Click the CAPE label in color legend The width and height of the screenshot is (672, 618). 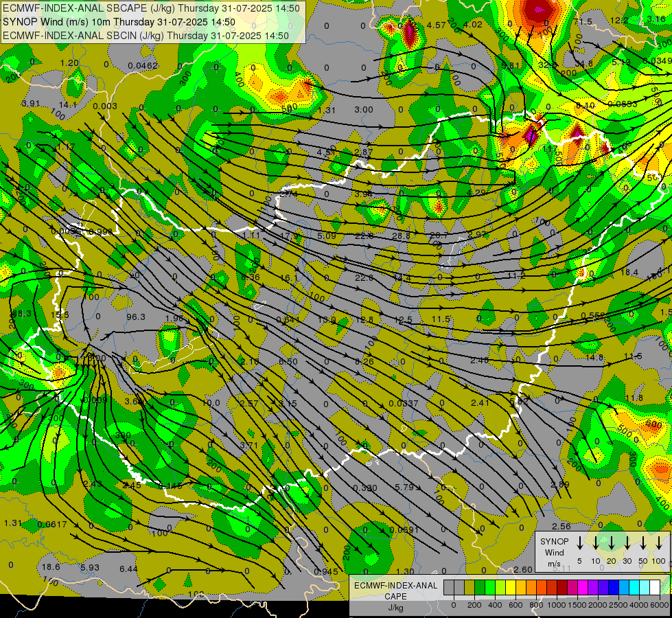(395, 597)
